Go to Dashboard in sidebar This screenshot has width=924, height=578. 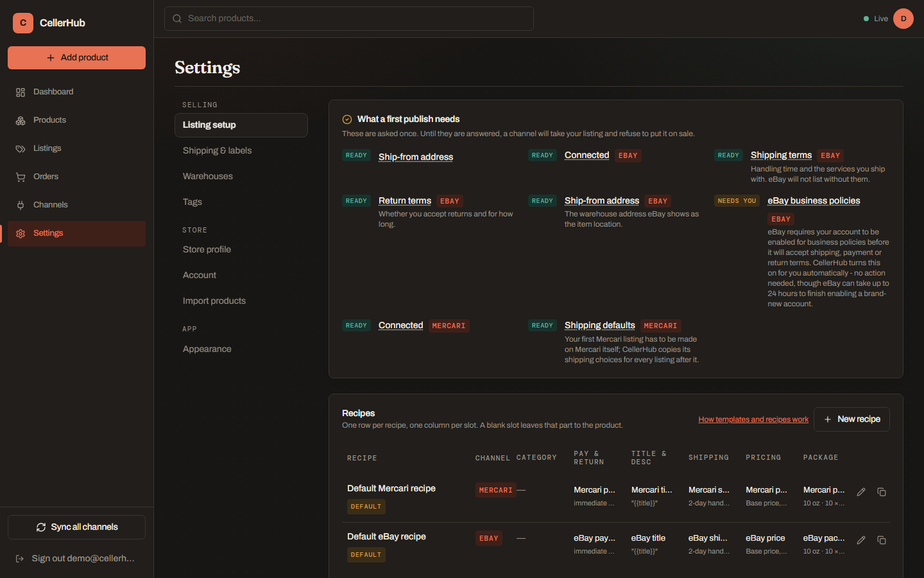point(76,92)
